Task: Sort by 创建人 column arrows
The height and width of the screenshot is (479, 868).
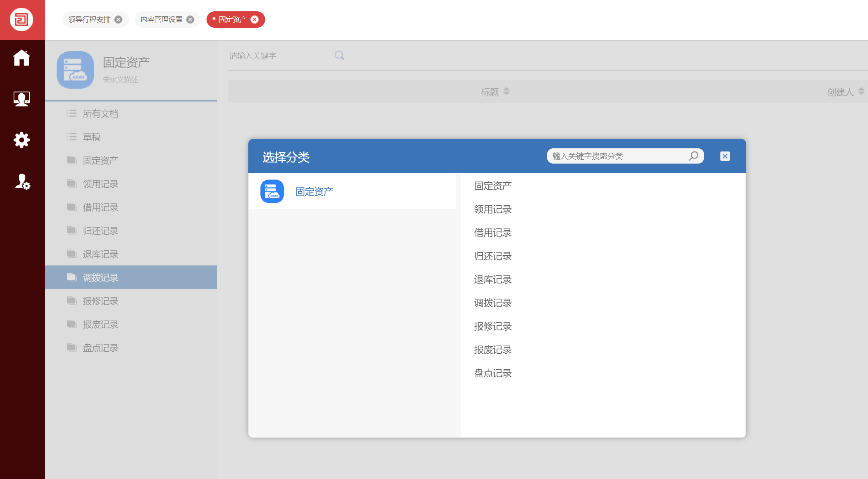Action: tap(861, 91)
